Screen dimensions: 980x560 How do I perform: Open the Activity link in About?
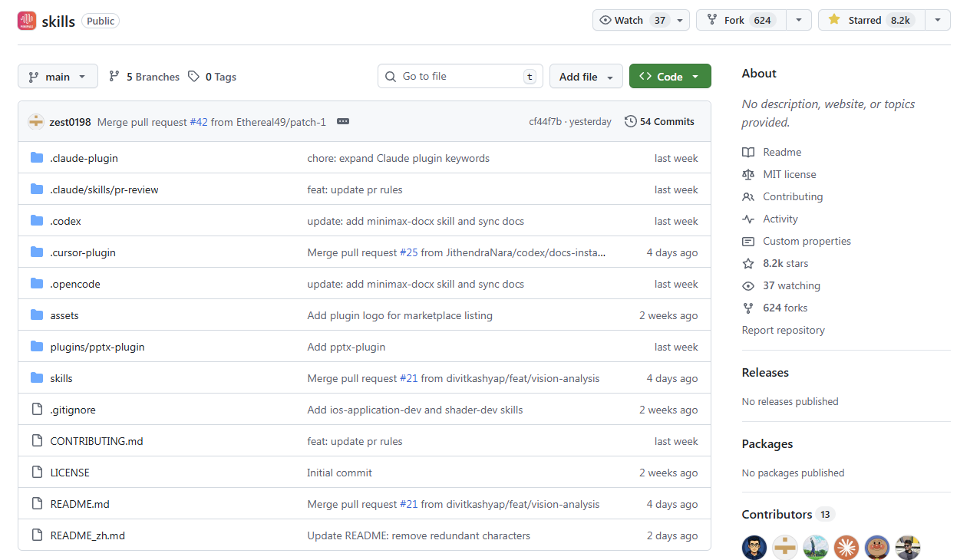click(780, 219)
